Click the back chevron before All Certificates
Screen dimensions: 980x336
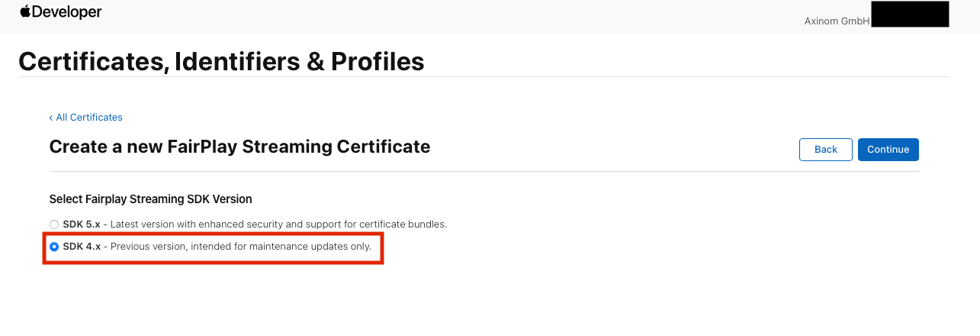(51, 118)
